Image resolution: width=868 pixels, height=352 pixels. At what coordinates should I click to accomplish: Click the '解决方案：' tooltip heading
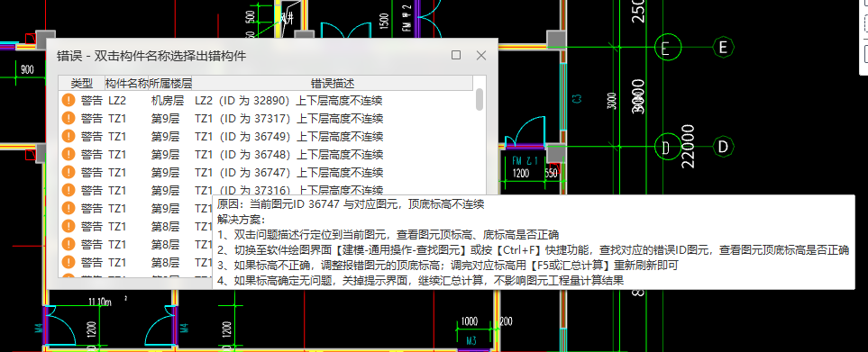point(242,220)
